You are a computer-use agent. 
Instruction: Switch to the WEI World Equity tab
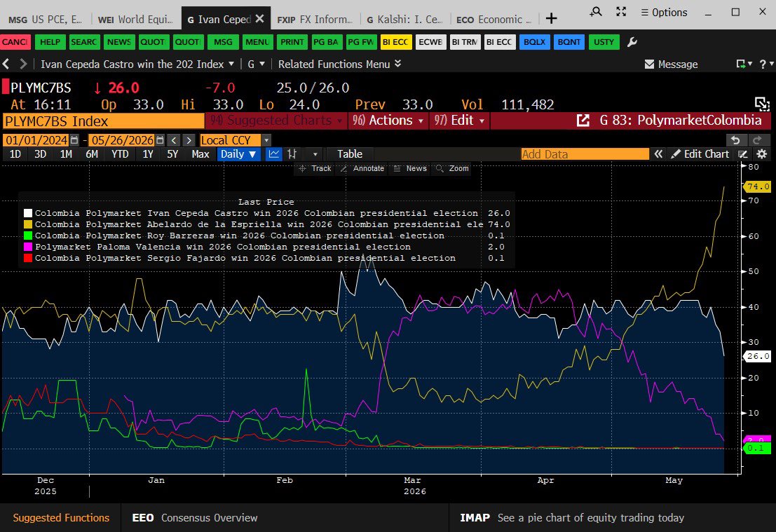click(135, 20)
